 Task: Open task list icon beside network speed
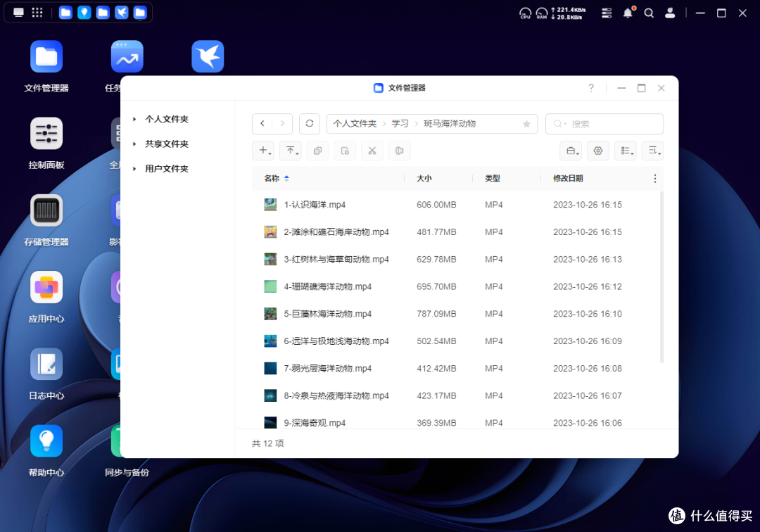click(x=607, y=13)
